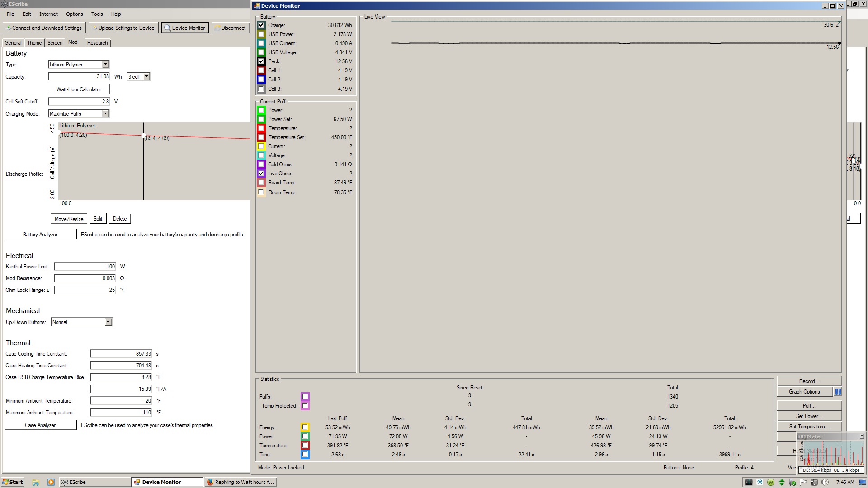
Task: Switch to the Research tab
Action: click(x=97, y=43)
